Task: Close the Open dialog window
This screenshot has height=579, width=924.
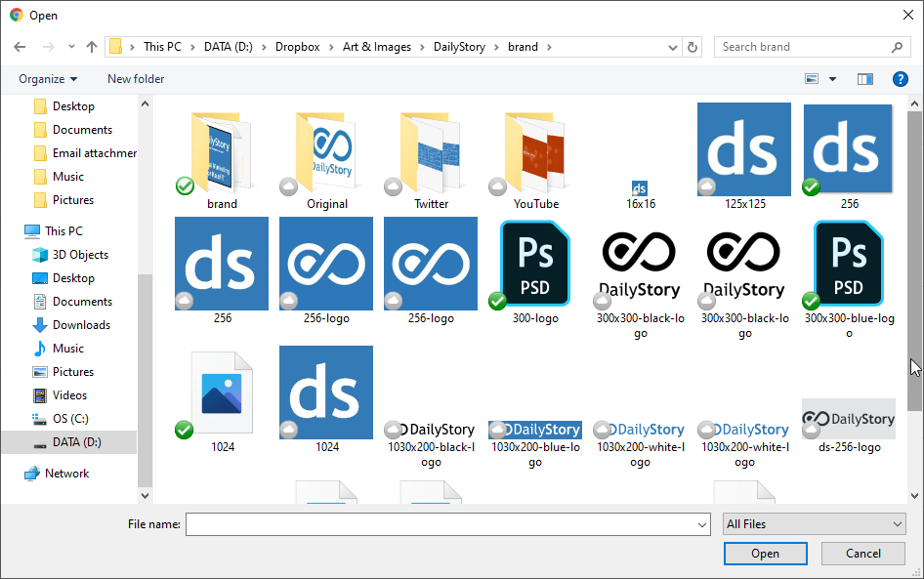Action: (x=908, y=15)
